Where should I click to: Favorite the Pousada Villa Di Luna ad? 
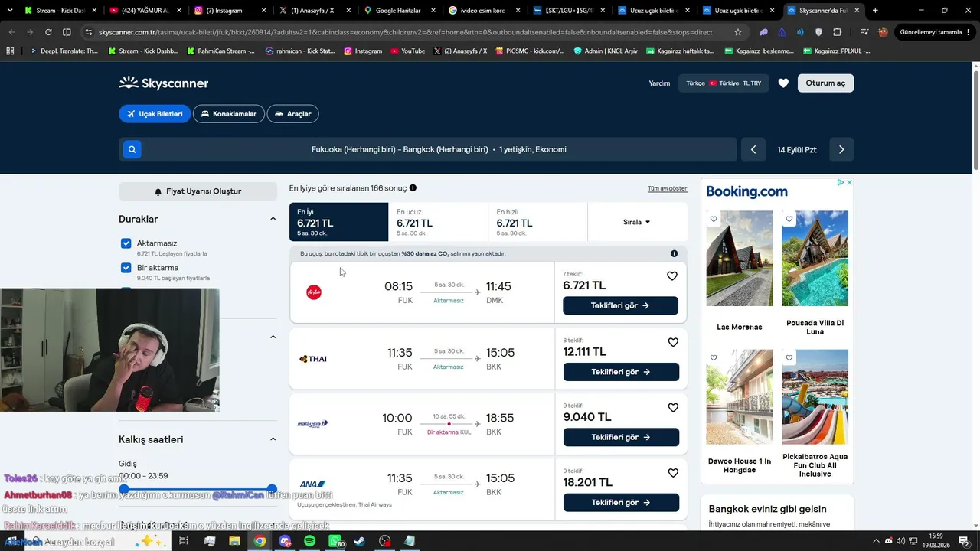(x=789, y=219)
